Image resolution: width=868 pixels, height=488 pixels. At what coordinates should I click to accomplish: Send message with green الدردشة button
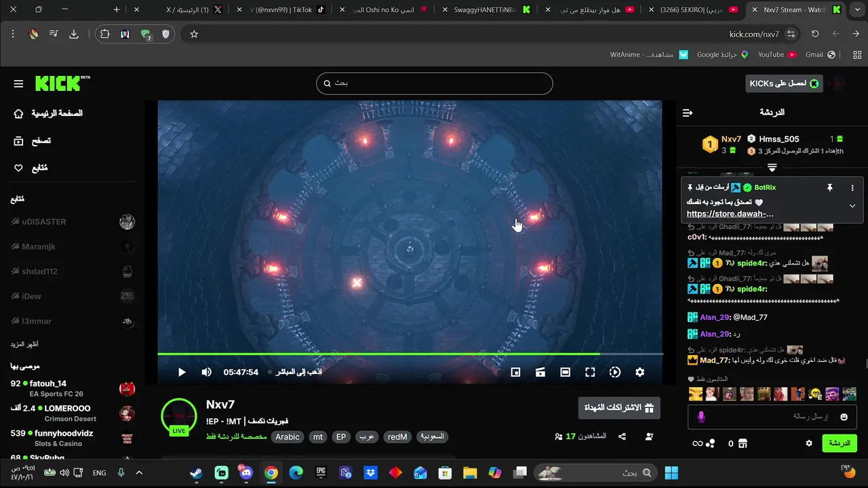coord(840,443)
